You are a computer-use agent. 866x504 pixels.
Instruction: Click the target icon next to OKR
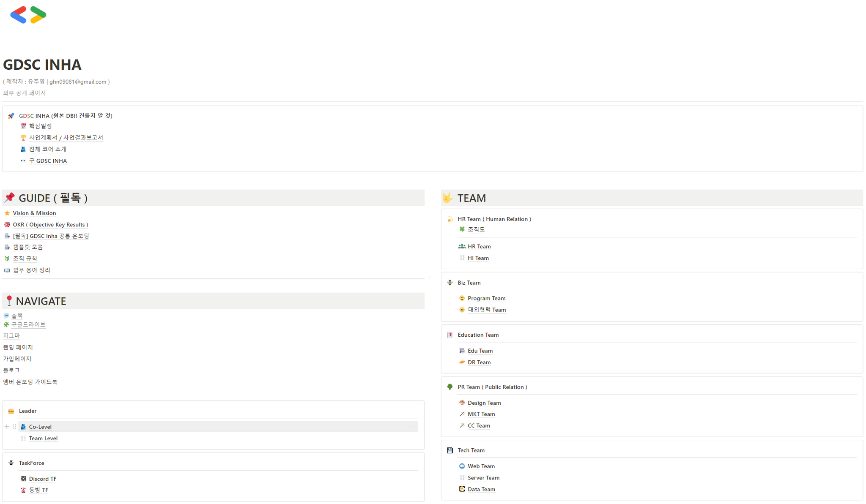[x=7, y=225]
